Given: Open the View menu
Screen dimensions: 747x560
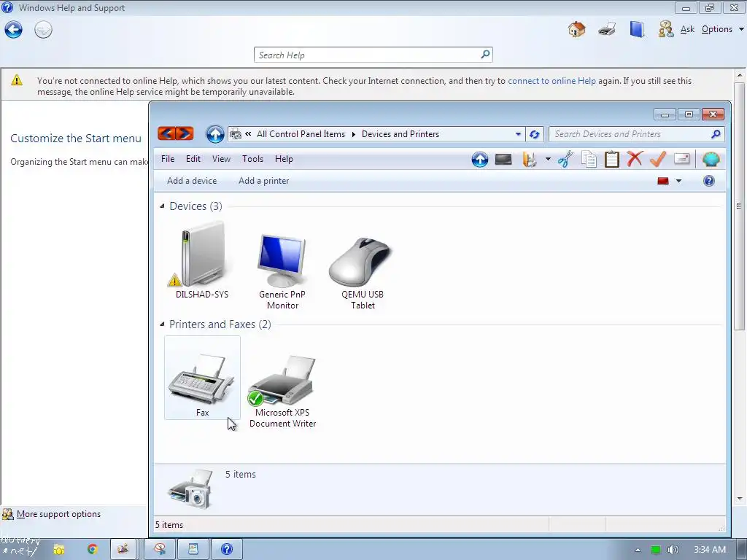Looking at the screenshot, I should point(221,159).
